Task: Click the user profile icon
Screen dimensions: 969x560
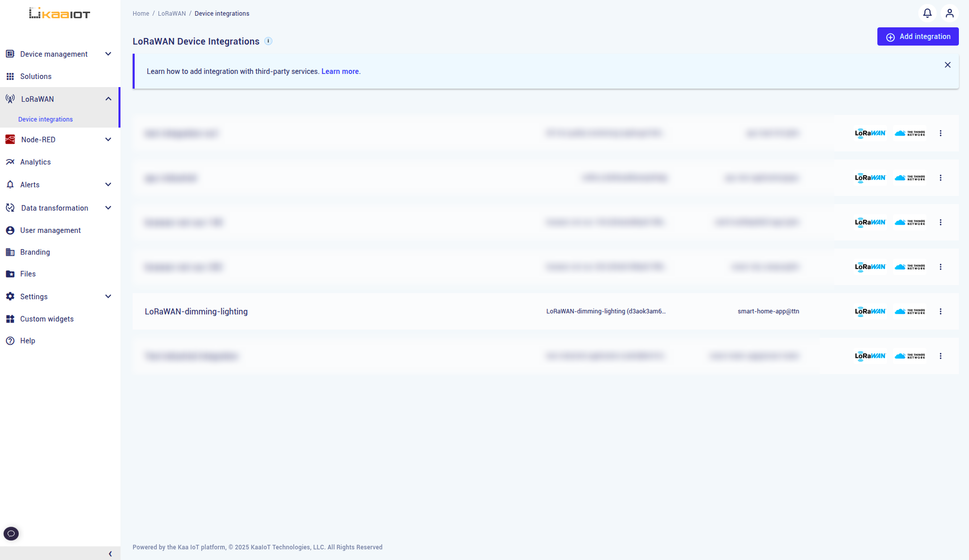Action: click(x=950, y=13)
